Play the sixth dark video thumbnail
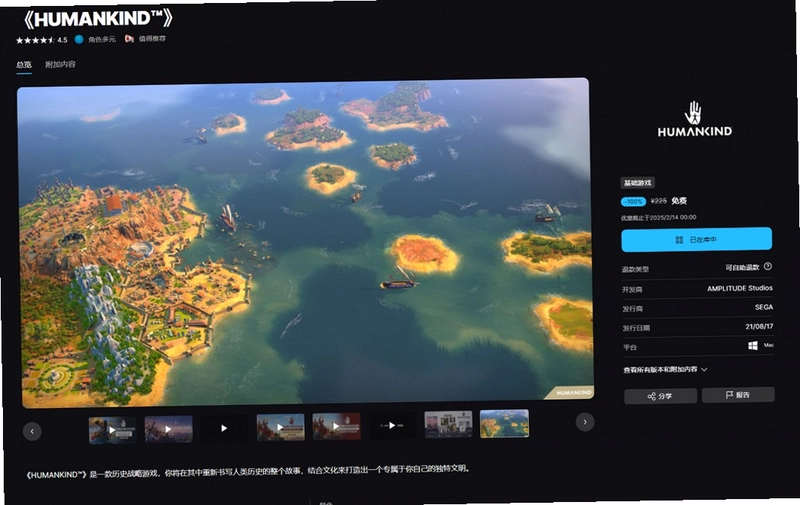The width and height of the screenshot is (800, 505). (x=392, y=425)
